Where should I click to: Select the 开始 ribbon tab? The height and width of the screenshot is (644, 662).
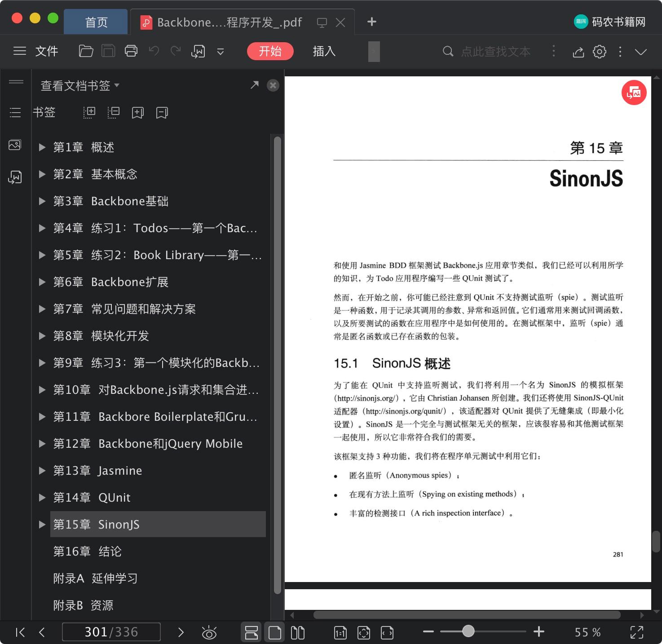[270, 51]
